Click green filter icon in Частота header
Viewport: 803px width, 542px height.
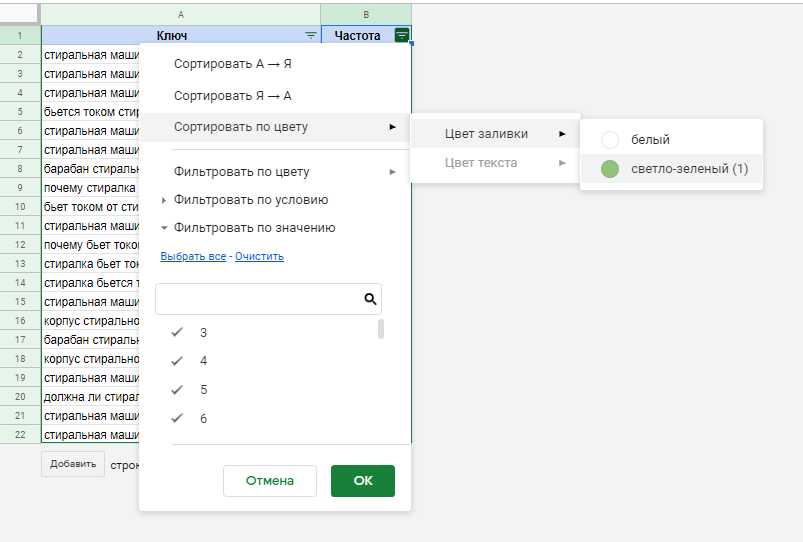tap(402, 35)
